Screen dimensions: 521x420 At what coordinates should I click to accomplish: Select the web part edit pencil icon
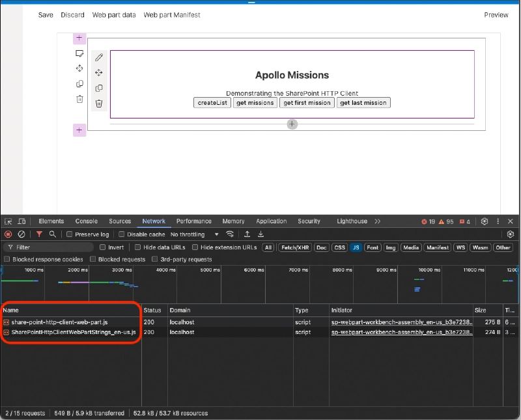point(98,57)
